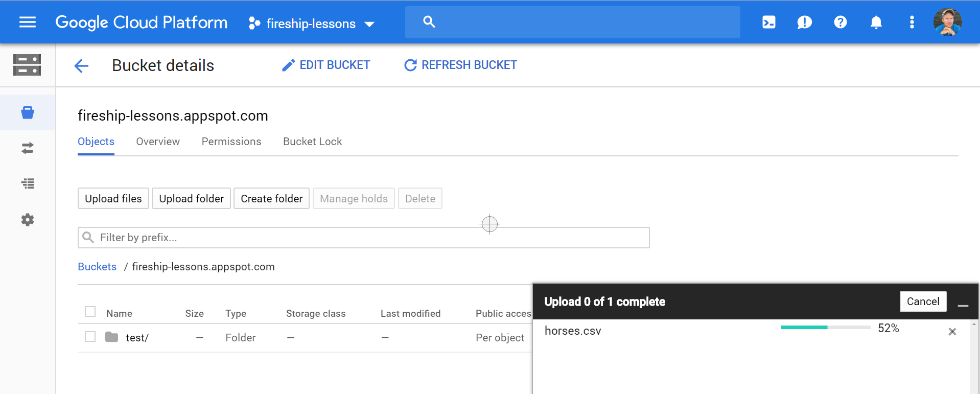Image resolution: width=980 pixels, height=394 pixels.
Task: Switch to the Permissions tab
Action: pyautogui.click(x=231, y=142)
